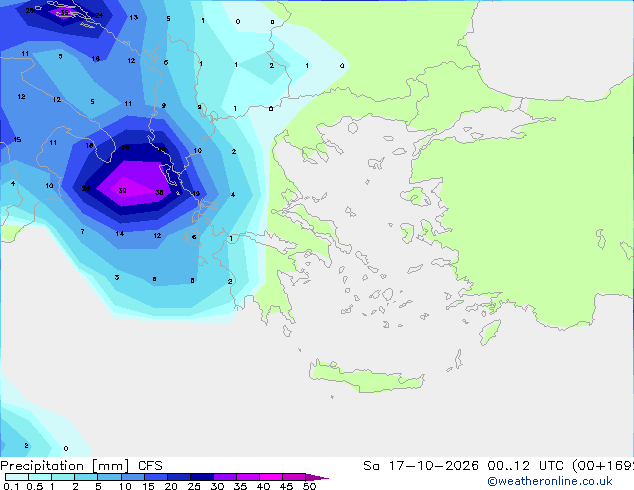Select the 45–50 mm legend swatch
634x490 pixels.
(294, 477)
